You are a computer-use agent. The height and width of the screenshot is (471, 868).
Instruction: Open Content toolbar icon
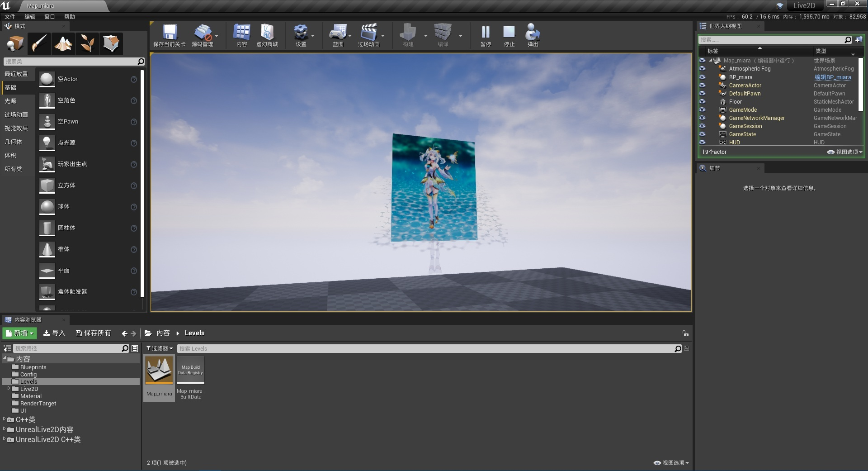click(241, 33)
